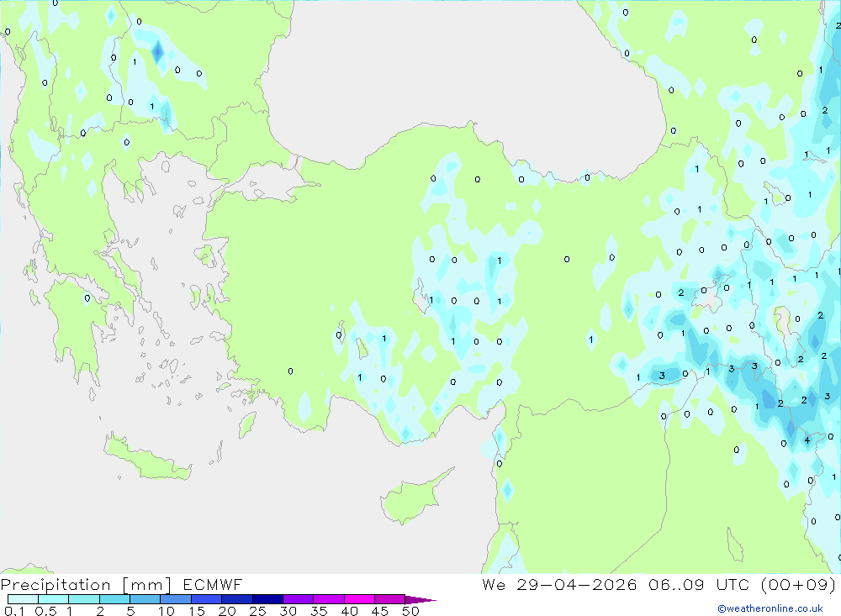Screen dimensions: 841x616
Task: Pick the 35–40 mm violet legend swatch
Action: [x=328, y=599]
